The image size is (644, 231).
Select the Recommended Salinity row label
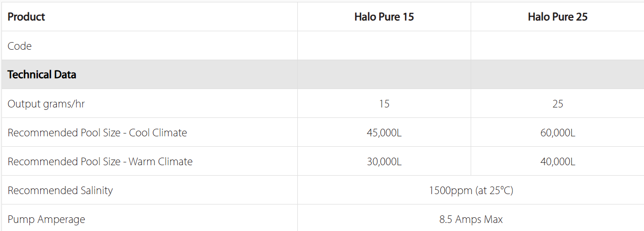(x=60, y=190)
